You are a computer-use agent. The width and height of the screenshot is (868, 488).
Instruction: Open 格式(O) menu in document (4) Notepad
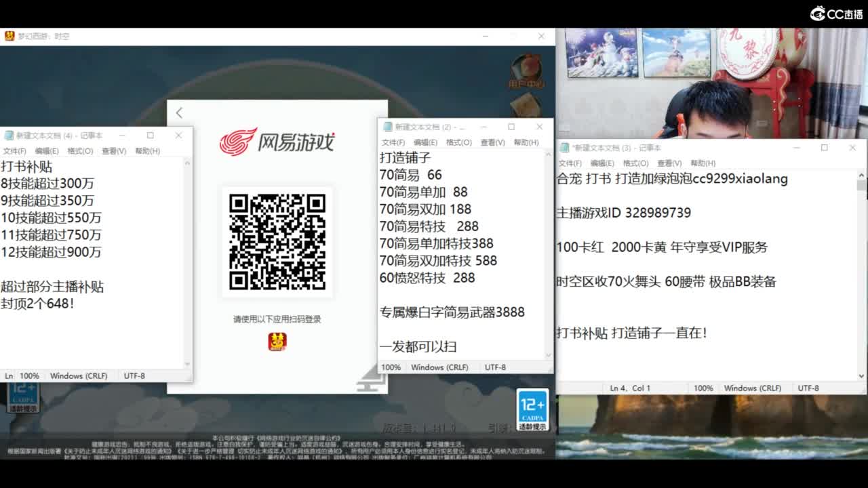click(x=80, y=151)
